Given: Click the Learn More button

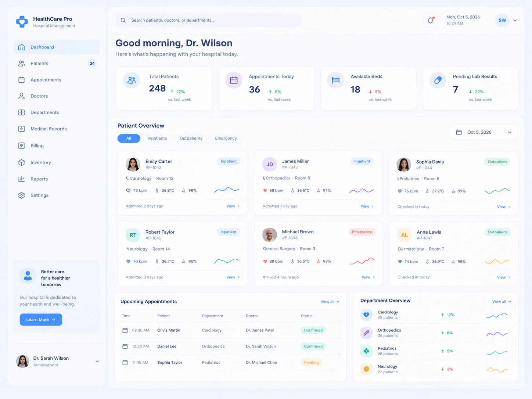Looking at the screenshot, I should click(x=41, y=320).
